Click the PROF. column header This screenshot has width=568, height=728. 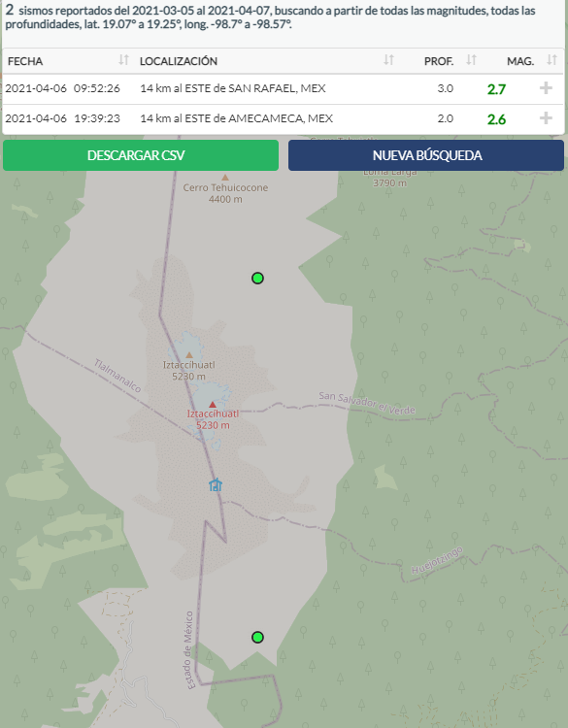pos(439,61)
